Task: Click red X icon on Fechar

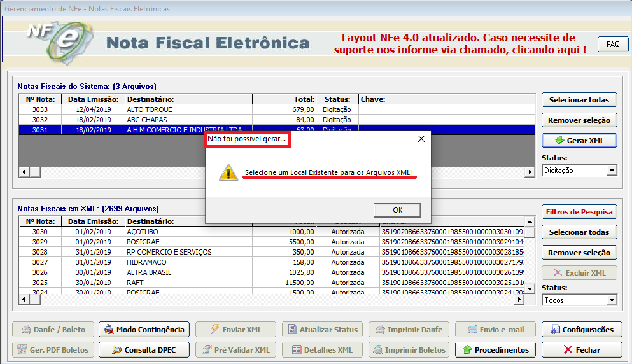Action: [568, 349]
